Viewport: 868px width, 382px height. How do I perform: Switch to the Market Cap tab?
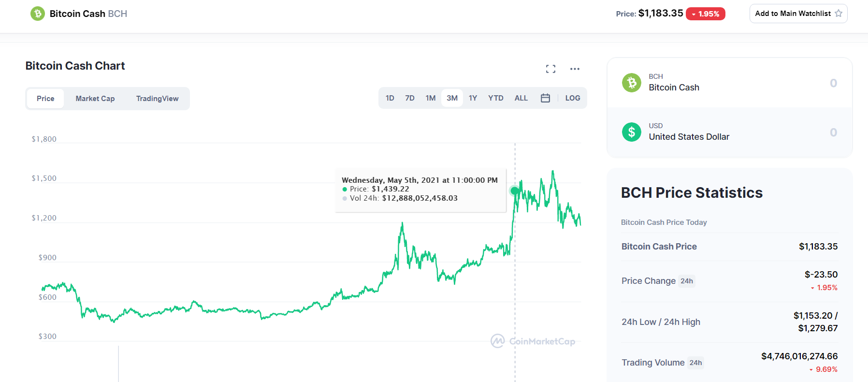click(95, 99)
